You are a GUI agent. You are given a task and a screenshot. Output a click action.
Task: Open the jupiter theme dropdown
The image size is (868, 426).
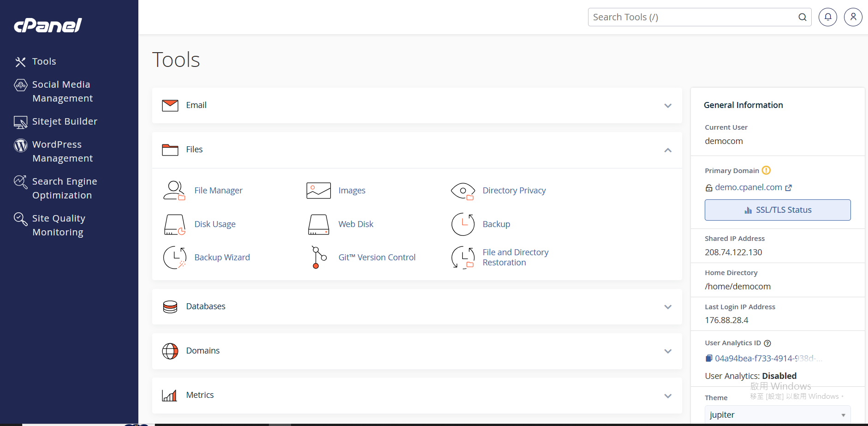tap(777, 414)
